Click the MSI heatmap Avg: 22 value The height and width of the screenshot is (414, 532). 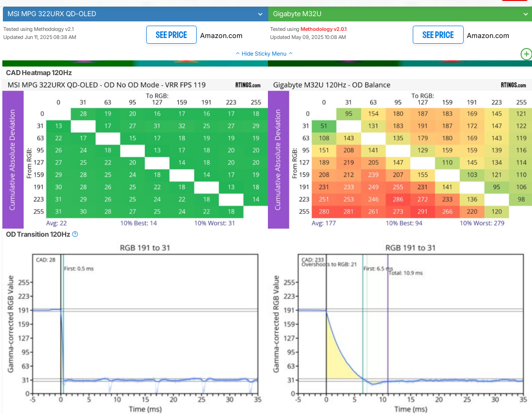(57, 223)
